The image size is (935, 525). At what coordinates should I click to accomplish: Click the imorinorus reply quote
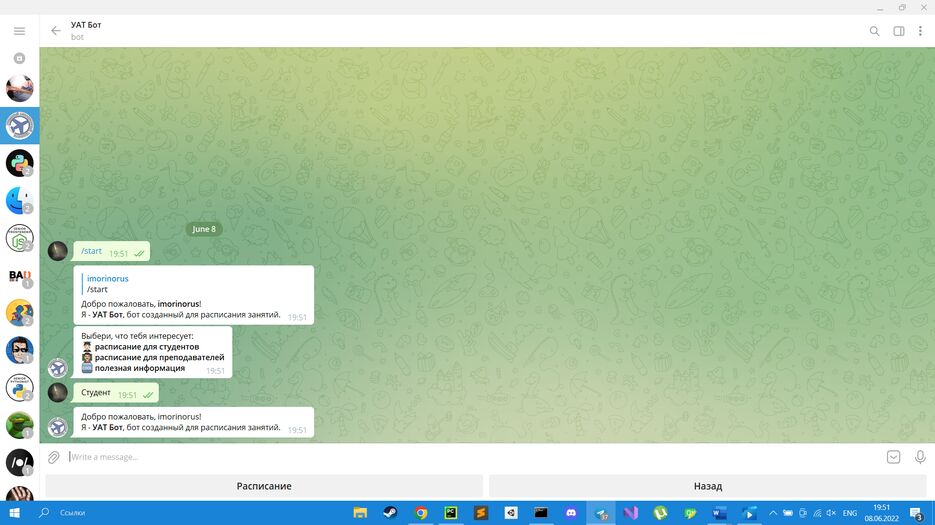click(107, 283)
